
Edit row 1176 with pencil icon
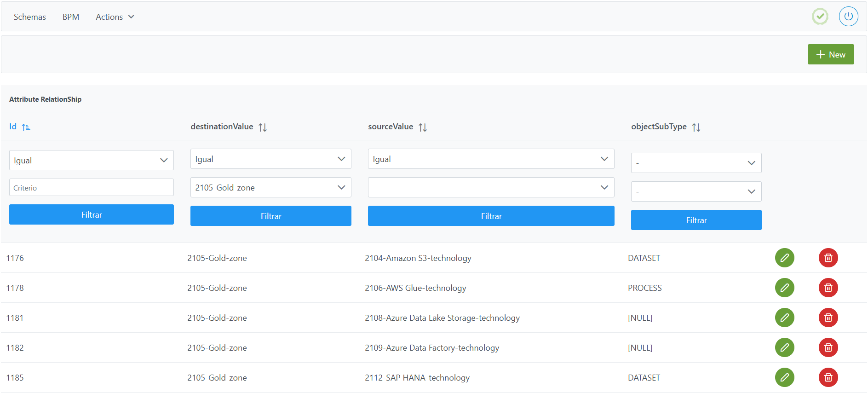(x=784, y=258)
